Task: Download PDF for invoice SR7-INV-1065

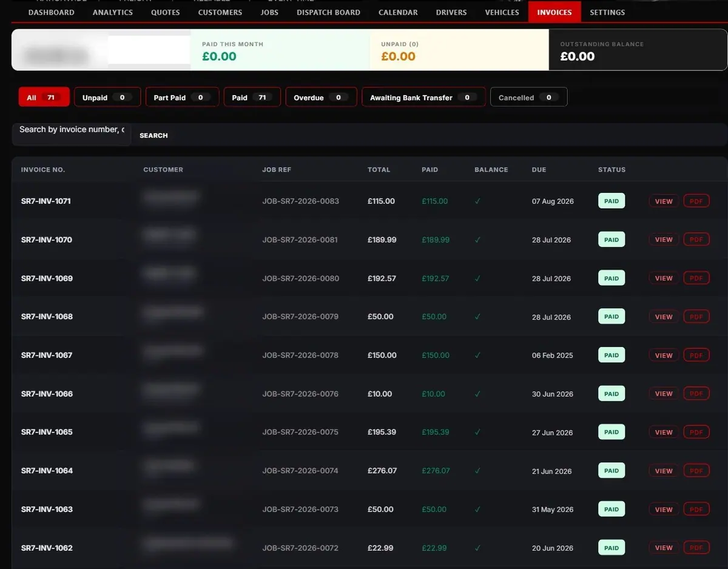Action: pos(696,433)
